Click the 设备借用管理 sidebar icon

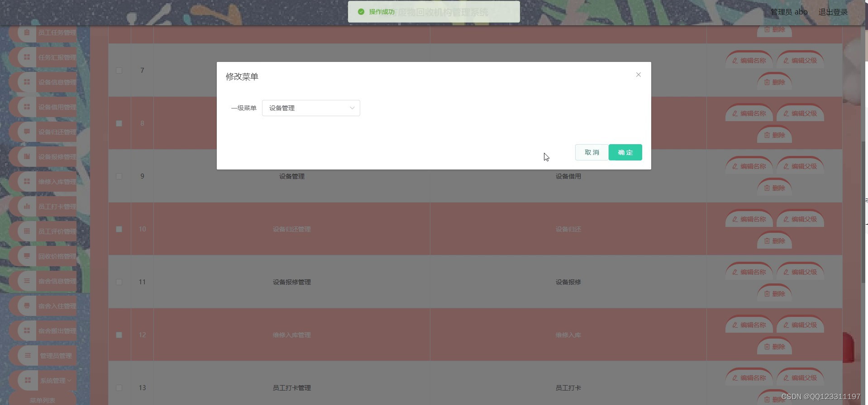click(x=27, y=107)
